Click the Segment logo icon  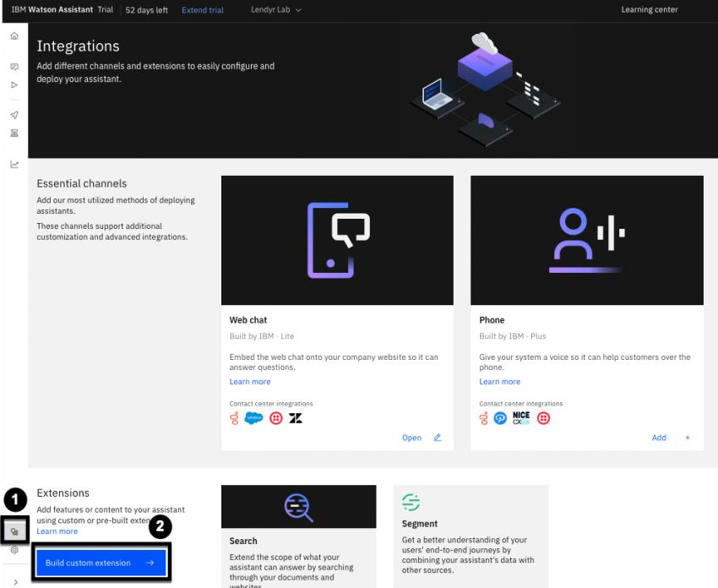[411, 502]
